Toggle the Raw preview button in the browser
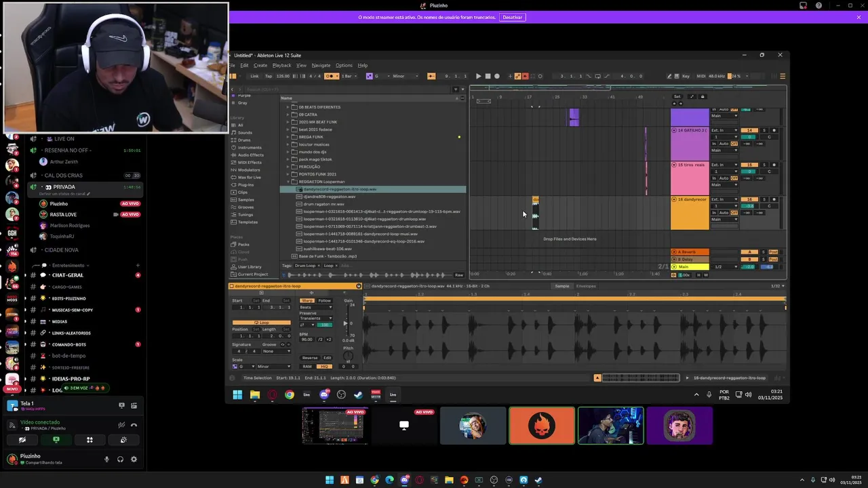This screenshot has height=488, width=868. point(459,275)
